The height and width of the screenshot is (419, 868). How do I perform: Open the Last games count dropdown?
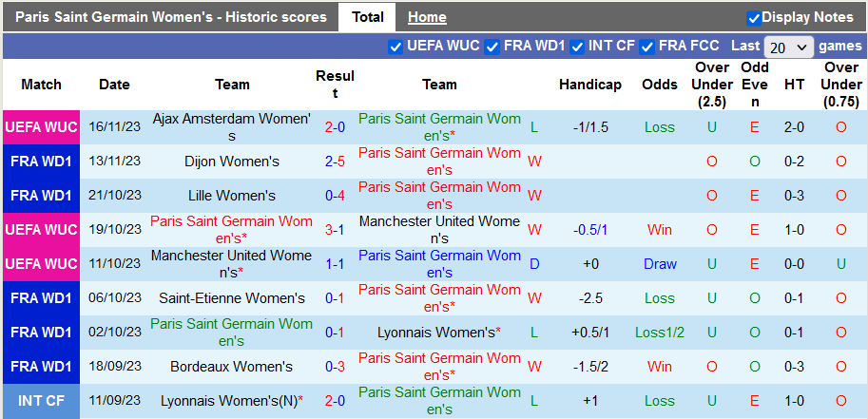click(788, 47)
